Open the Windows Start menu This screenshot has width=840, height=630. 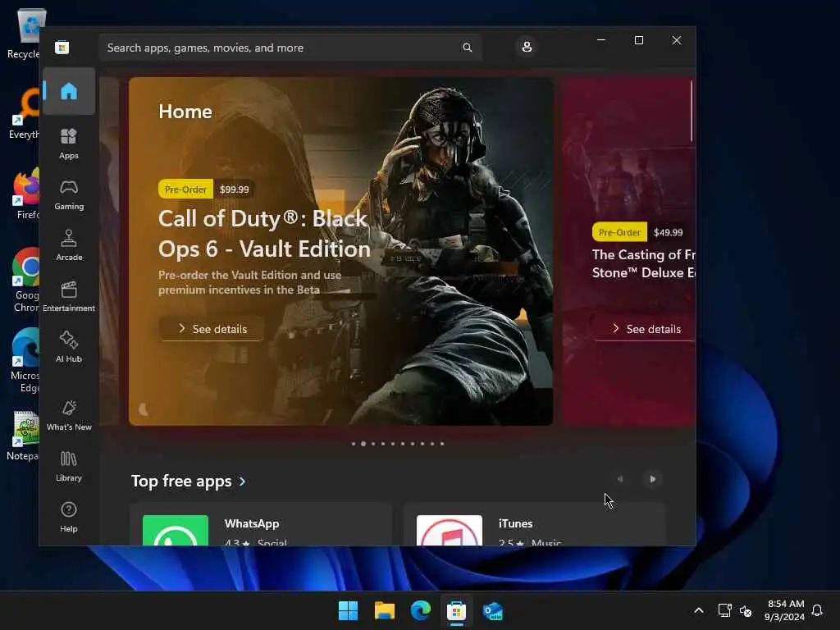click(348, 610)
